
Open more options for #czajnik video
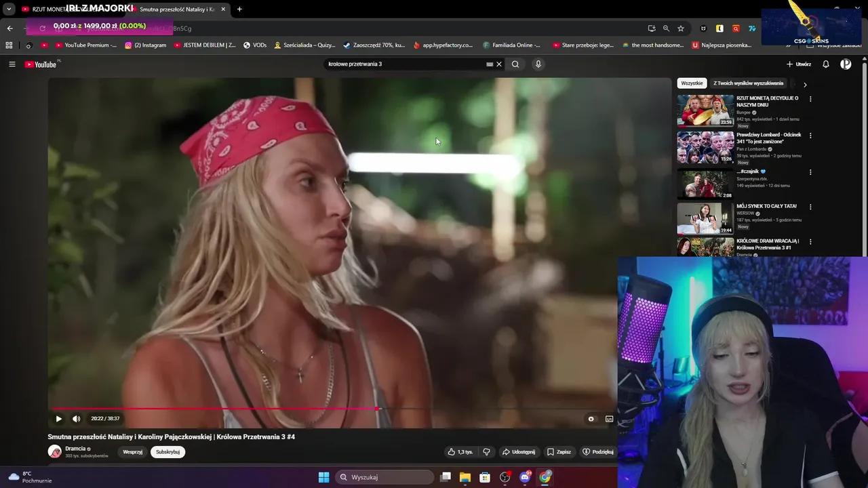point(810,172)
